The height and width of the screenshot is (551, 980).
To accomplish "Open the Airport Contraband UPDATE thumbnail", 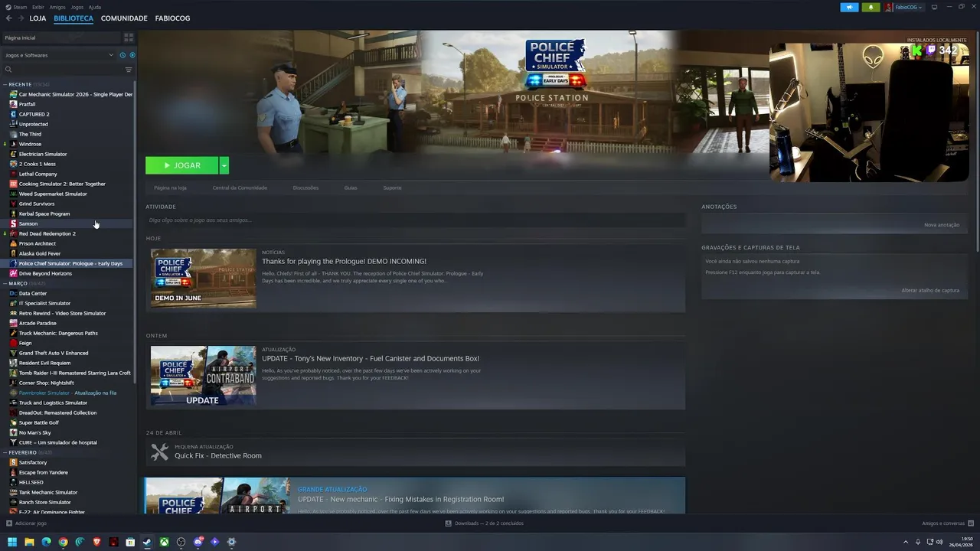I will click(204, 375).
